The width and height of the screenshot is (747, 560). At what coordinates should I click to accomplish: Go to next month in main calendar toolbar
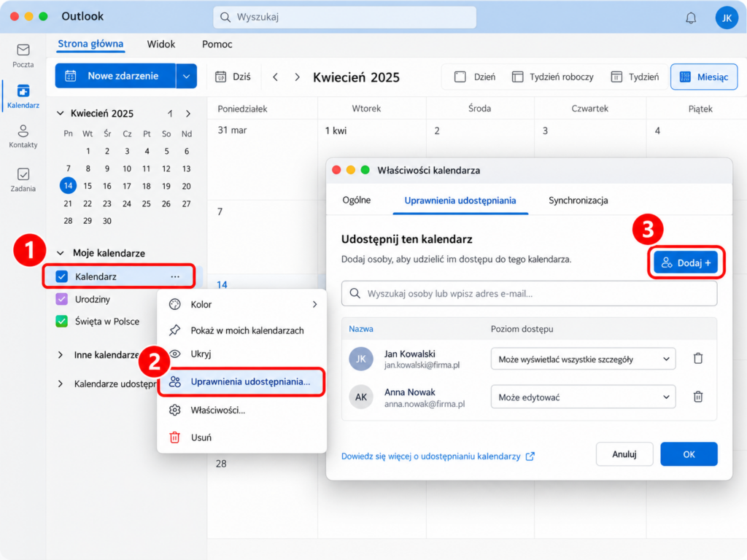tap(298, 77)
